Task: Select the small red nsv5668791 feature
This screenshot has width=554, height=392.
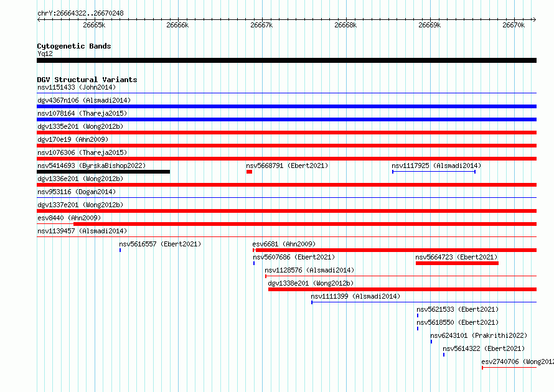Action: tap(250, 172)
